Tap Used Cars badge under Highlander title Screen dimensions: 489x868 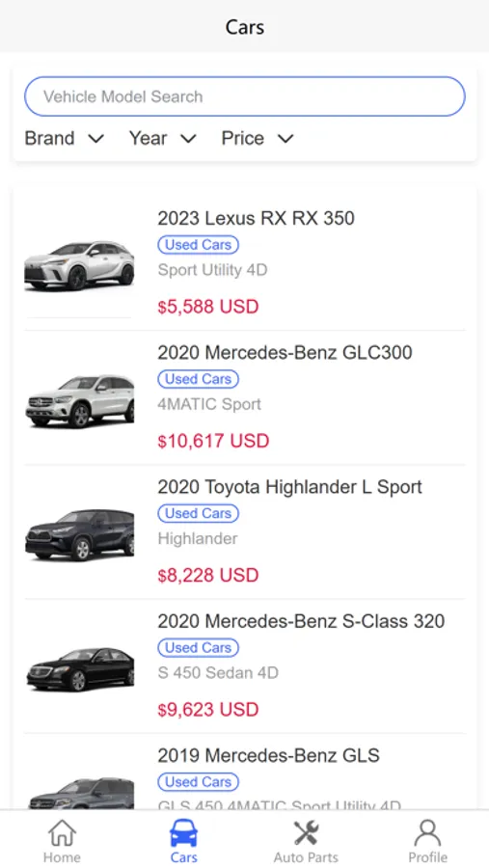pos(199,513)
